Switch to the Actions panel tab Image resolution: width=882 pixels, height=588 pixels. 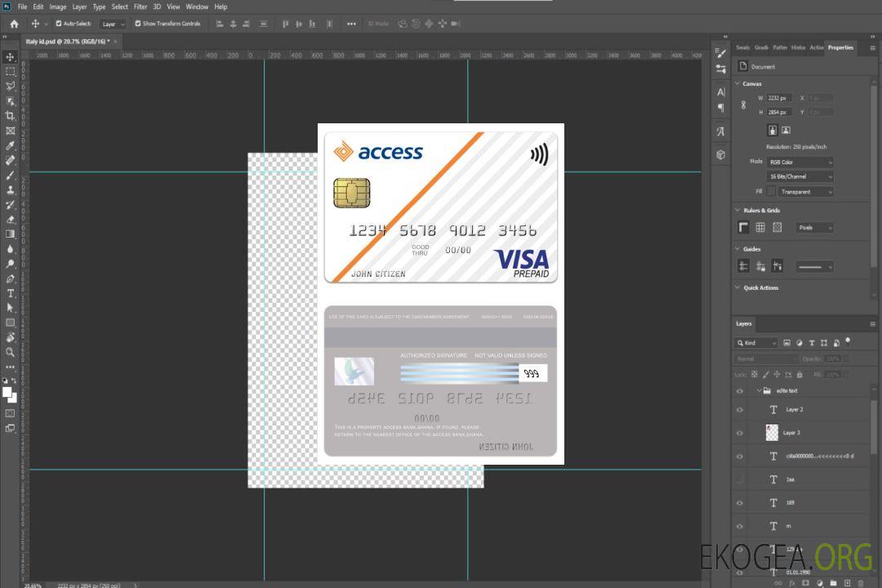816,48
